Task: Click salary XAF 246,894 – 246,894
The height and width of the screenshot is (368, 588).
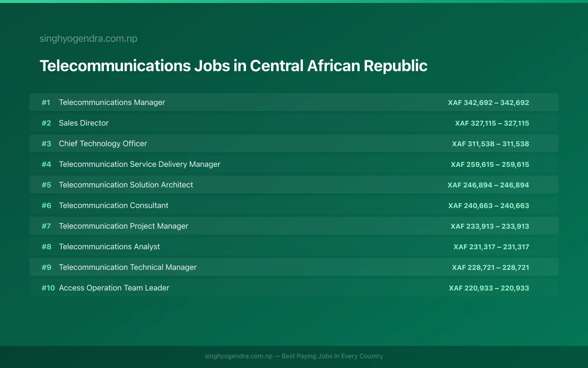Action: pyautogui.click(x=489, y=185)
